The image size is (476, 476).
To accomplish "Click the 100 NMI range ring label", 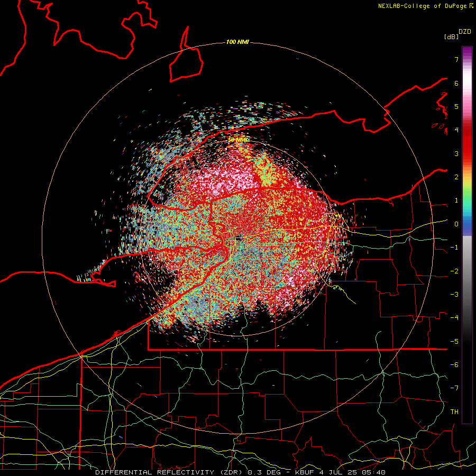I will (237, 42).
